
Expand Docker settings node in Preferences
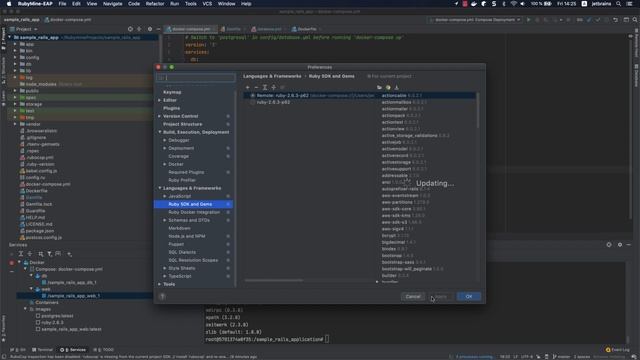pyautogui.click(x=165, y=164)
